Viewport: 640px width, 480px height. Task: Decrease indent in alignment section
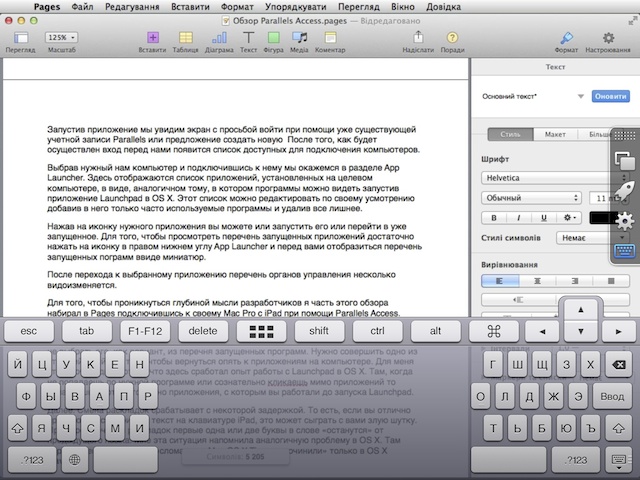click(x=518, y=300)
